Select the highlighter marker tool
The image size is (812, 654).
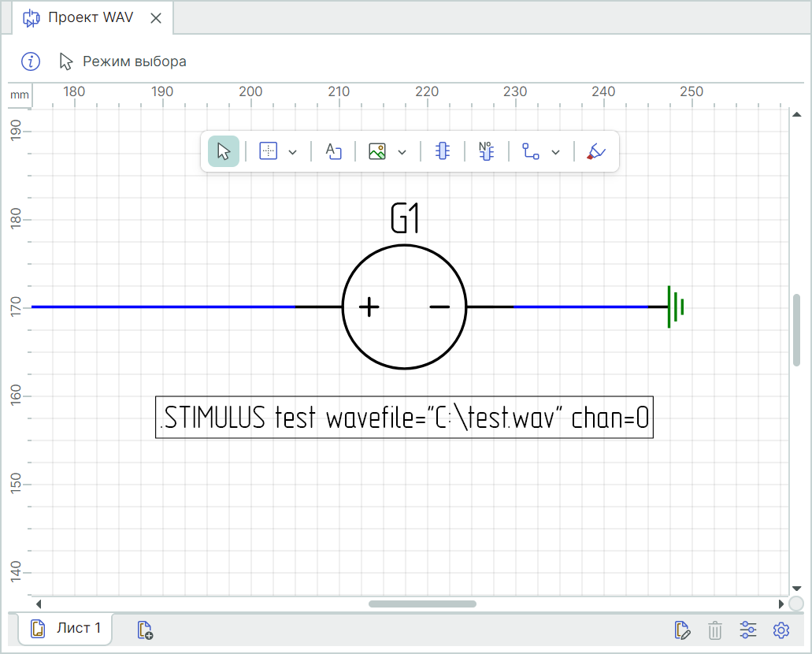coord(595,151)
